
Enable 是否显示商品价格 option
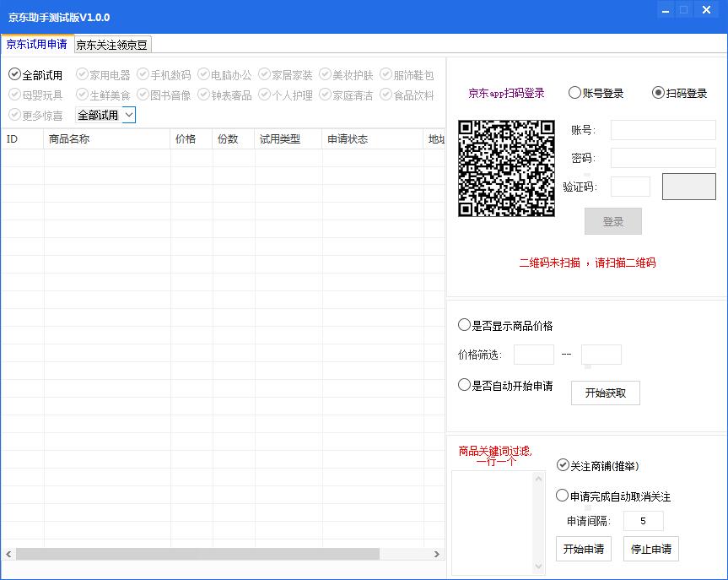click(465, 324)
